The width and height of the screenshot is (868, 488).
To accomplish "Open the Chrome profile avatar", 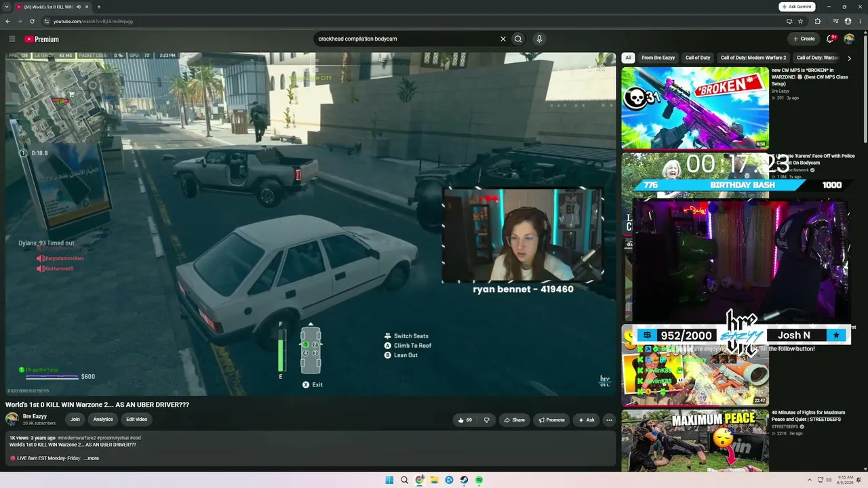I will (x=848, y=22).
